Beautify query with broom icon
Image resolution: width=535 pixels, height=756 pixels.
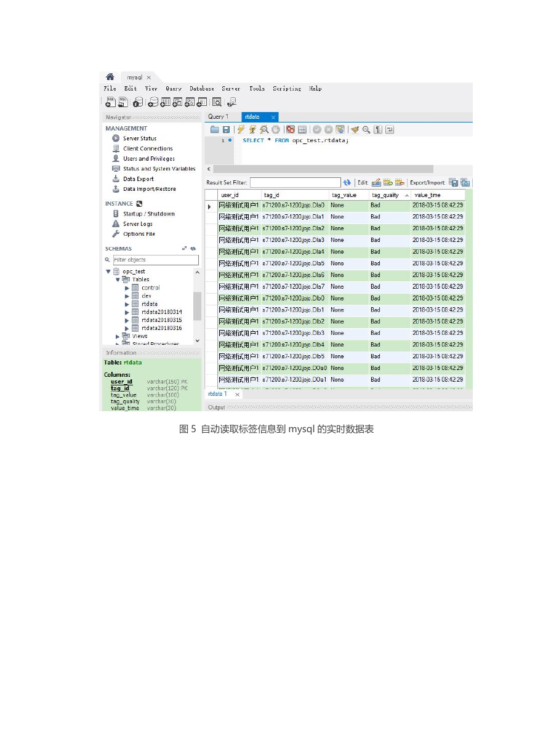point(355,129)
